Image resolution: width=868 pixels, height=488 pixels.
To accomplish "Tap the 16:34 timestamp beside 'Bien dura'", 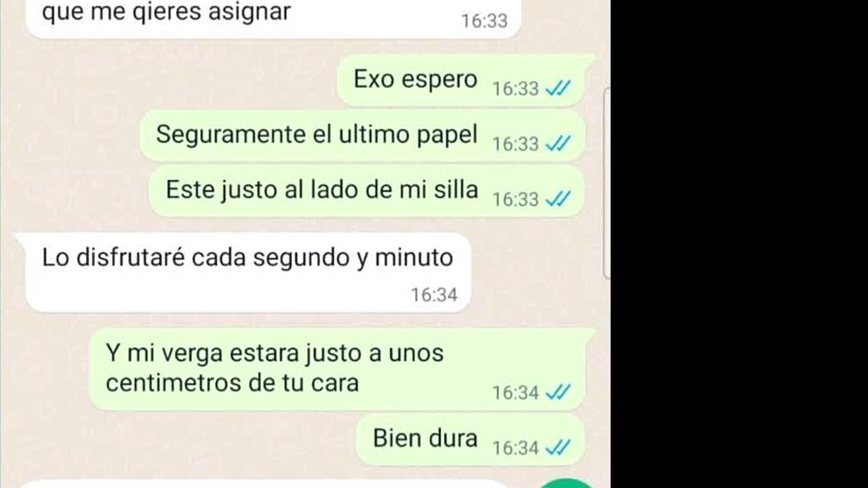I will (x=515, y=449).
